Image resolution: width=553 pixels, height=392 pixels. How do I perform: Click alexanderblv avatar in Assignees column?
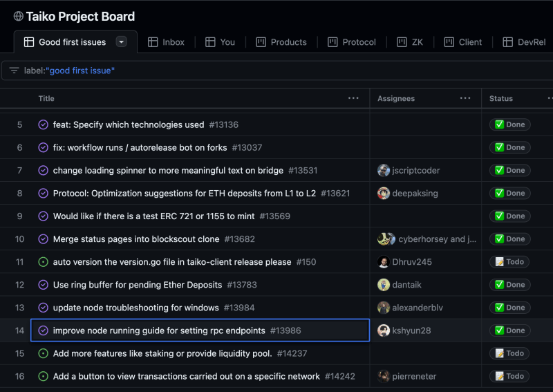tap(384, 308)
